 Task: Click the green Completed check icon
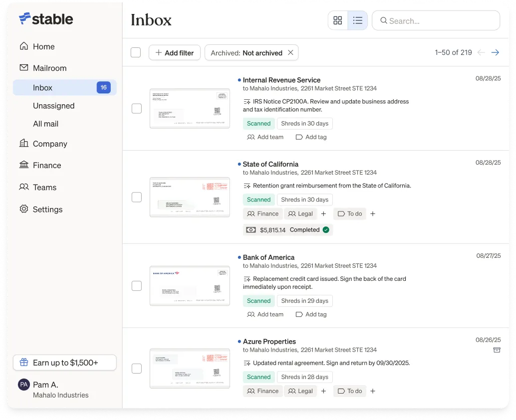click(x=326, y=230)
